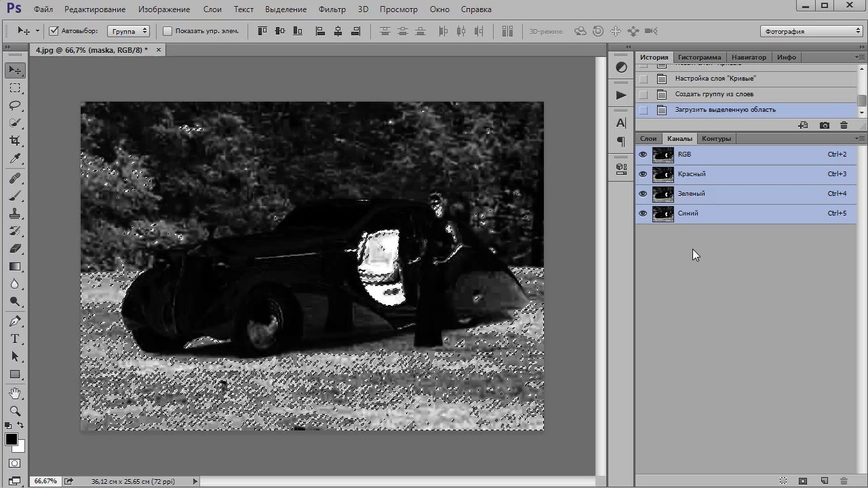Select the Move tool in the toolbox
This screenshot has height=488, width=868.
click(15, 70)
